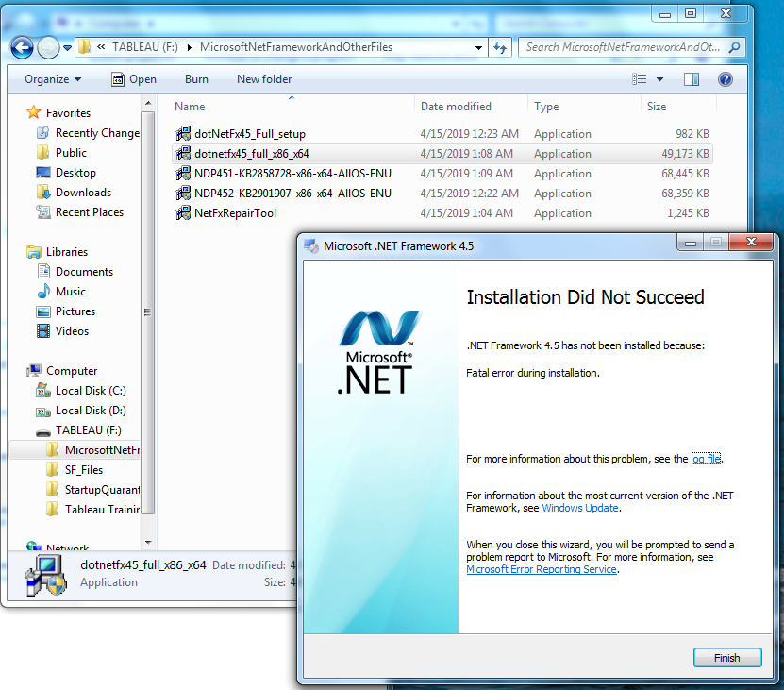
Task: Click the navigation pane scrollbar thumb
Action: (x=148, y=312)
